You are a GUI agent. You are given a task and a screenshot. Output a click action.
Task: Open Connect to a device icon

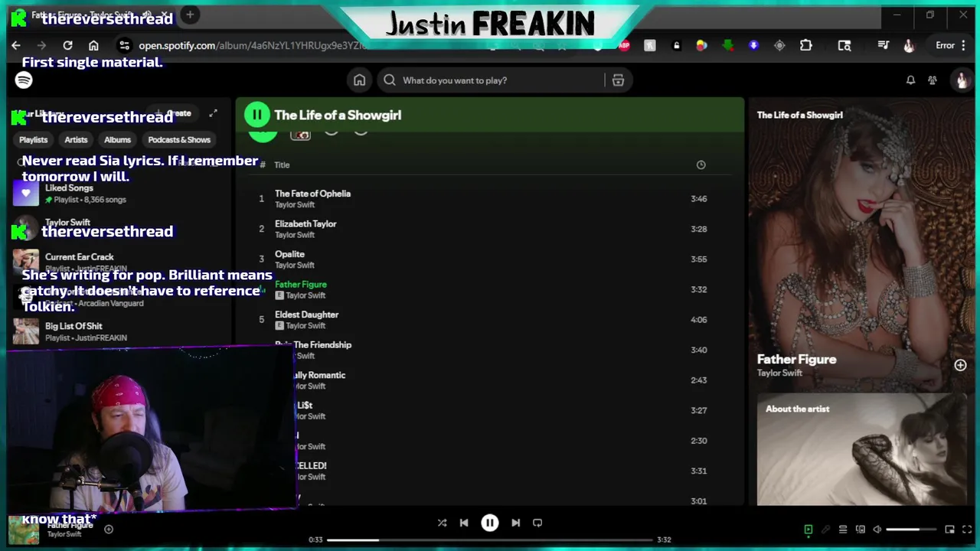click(860, 530)
